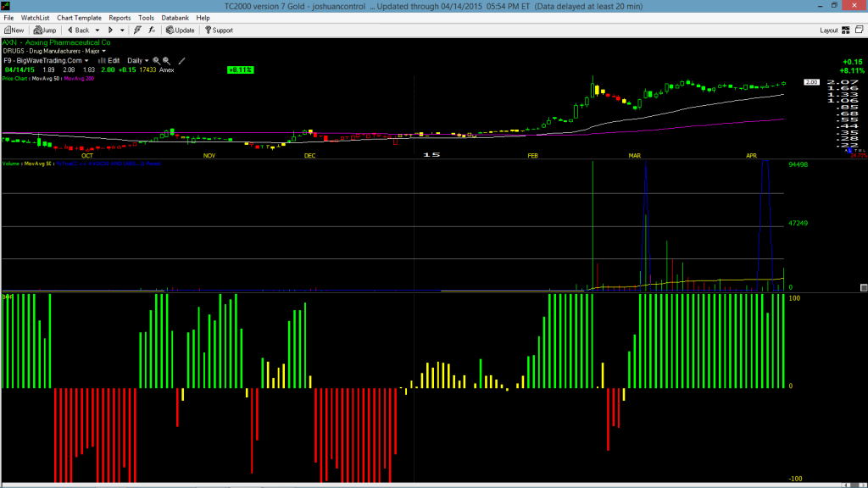Click the AXN Aoxing Pharmaceutical Co title
Viewport: 868px width, 488px height.
57,42
